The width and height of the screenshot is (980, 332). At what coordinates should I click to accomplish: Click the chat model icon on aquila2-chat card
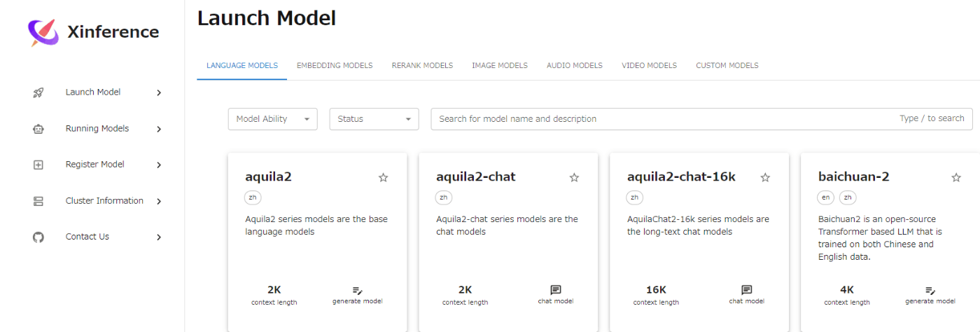pyautogui.click(x=556, y=290)
